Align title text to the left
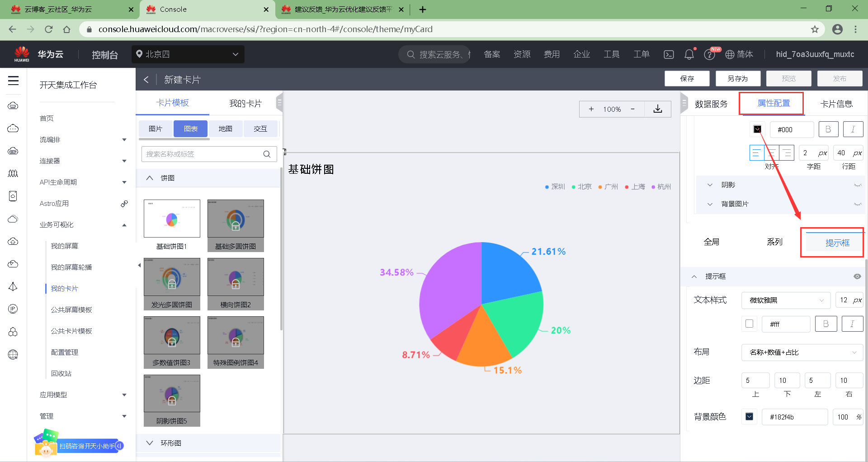The width and height of the screenshot is (868, 462). point(756,153)
